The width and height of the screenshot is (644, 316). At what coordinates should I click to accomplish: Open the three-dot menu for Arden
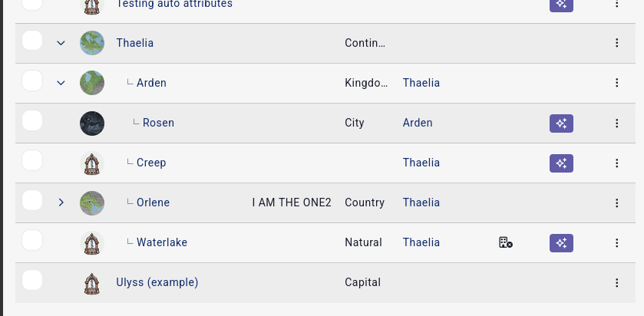tap(616, 83)
